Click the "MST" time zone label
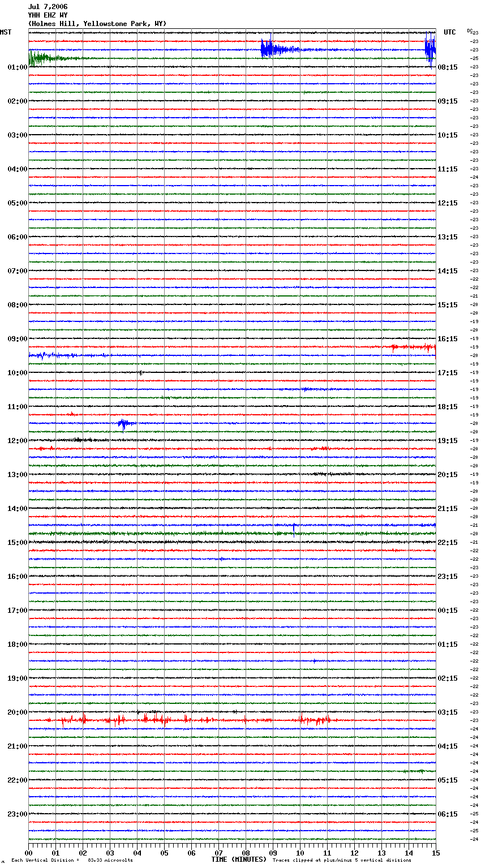 click(x=6, y=32)
